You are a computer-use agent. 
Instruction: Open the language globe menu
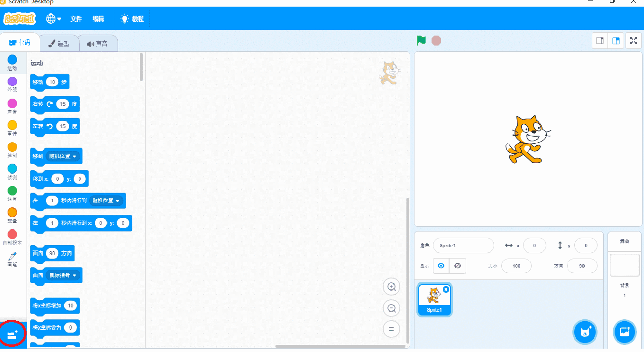(54, 19)
